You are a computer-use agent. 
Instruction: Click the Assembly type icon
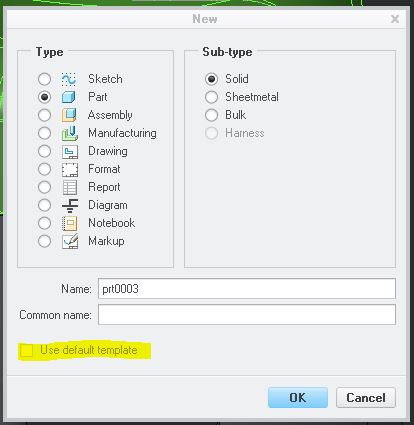point(69,115)
